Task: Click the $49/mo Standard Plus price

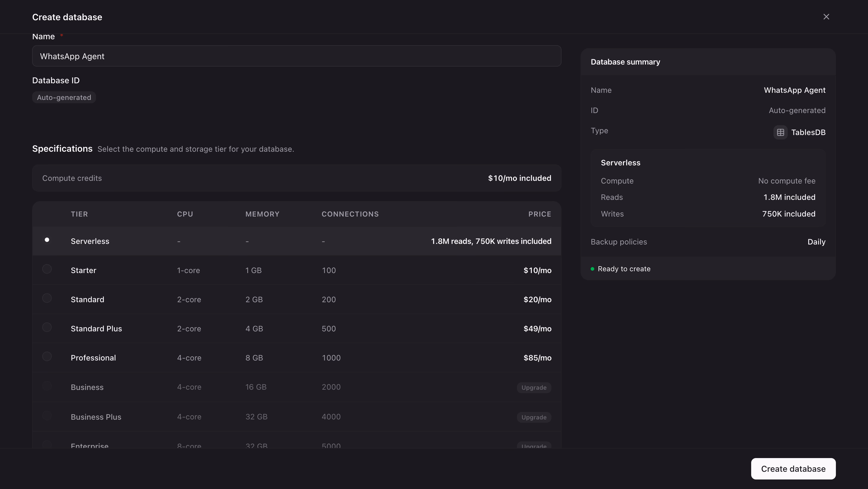Action: tap(537, 329)
